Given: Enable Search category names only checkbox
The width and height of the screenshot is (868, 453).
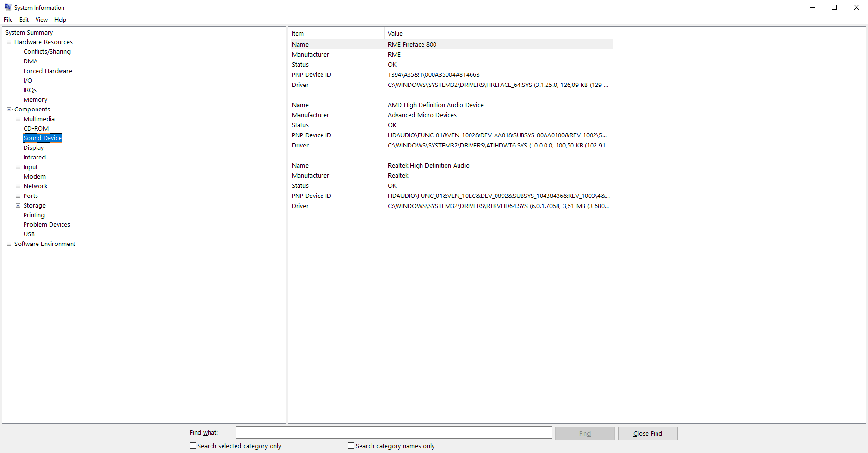Looking at the screenshot, I should coord(351,446).
